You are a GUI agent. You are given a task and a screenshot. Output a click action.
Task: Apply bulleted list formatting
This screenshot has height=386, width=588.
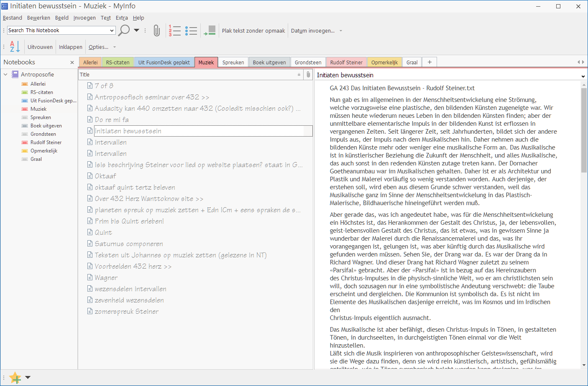[x=191, y=30]
